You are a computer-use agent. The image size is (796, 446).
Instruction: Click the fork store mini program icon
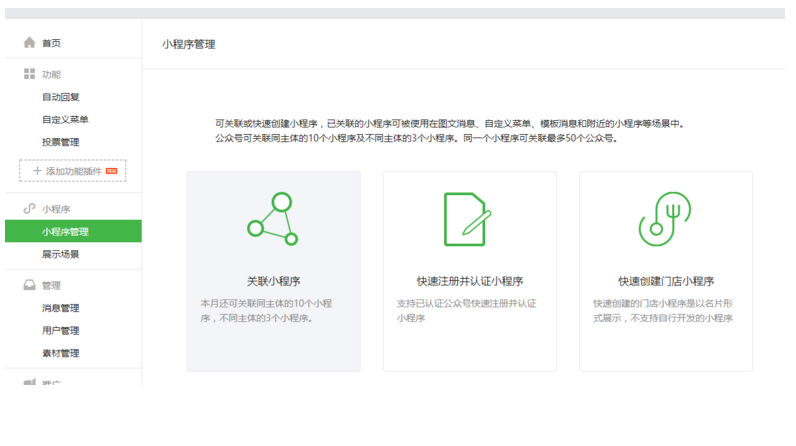[665, 219]
